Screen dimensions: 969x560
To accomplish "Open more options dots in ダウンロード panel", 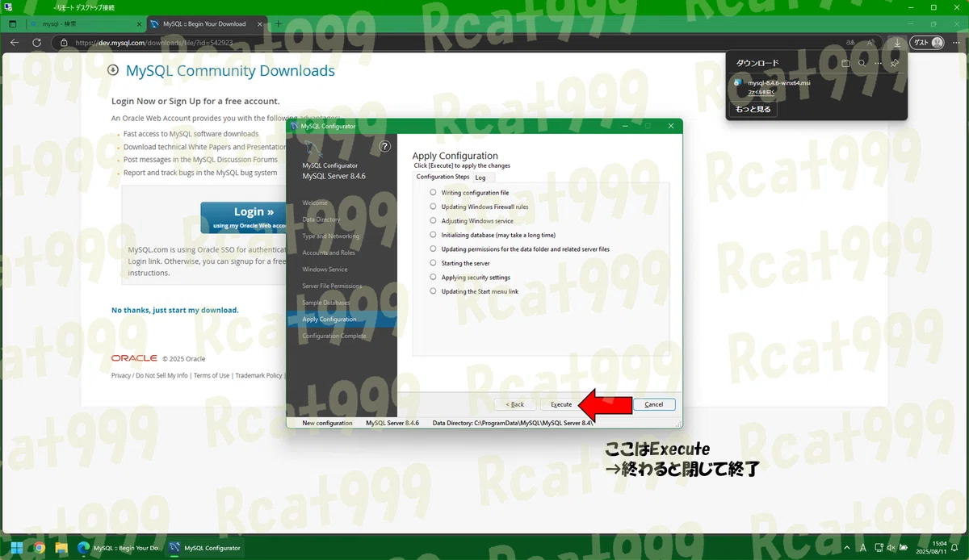I will [879, 63].
